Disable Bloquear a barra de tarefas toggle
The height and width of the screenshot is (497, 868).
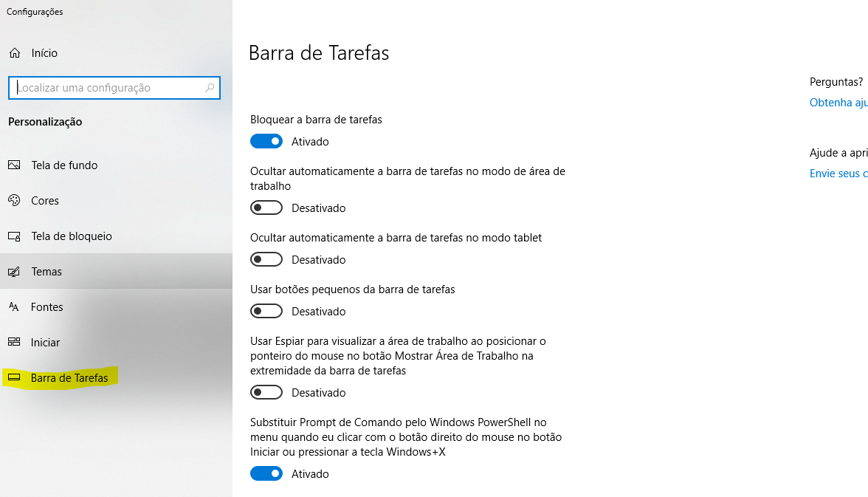[x=266, y=141]
